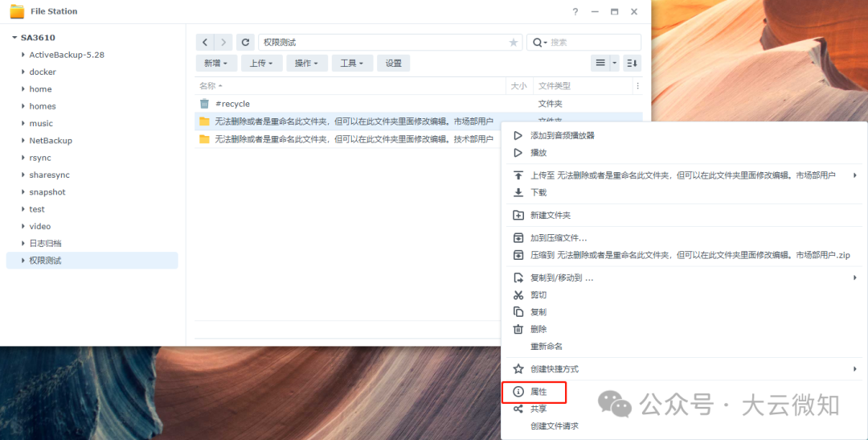This screenshot has width=868, height=440.
Task: Click archive icon beside 加到压缩文件
Action: (518, 238)
